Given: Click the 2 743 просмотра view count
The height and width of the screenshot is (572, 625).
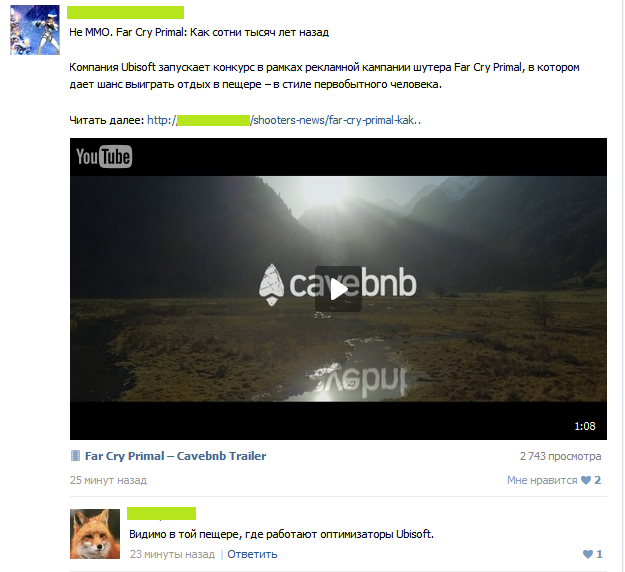Looking at the screenshot, I should point(560,456).
